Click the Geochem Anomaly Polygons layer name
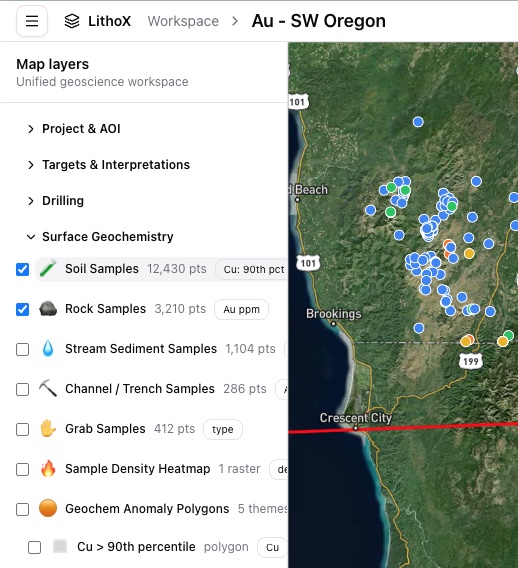Image resolution: width=518 pixels, height=568 pixels. (x=147, y=509)
